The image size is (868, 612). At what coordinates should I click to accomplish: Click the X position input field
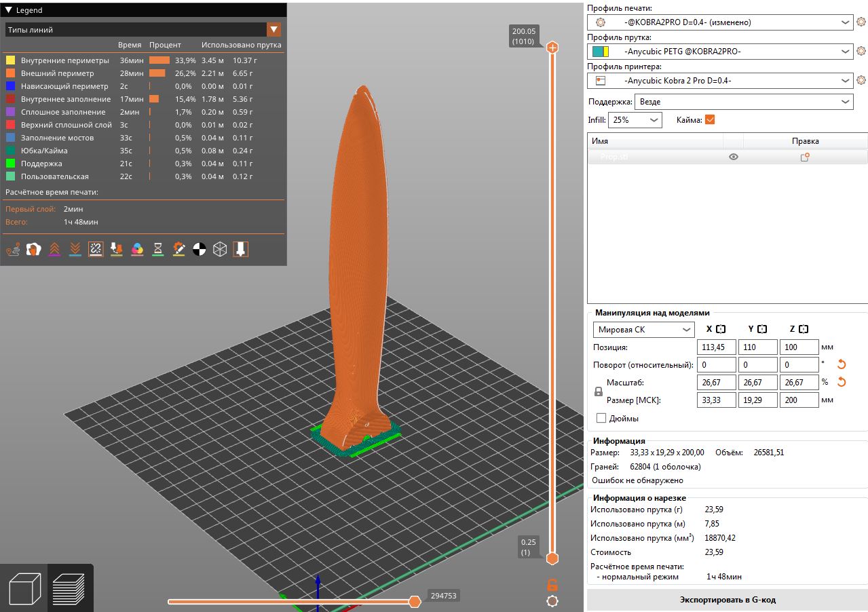tap(716, 347)
